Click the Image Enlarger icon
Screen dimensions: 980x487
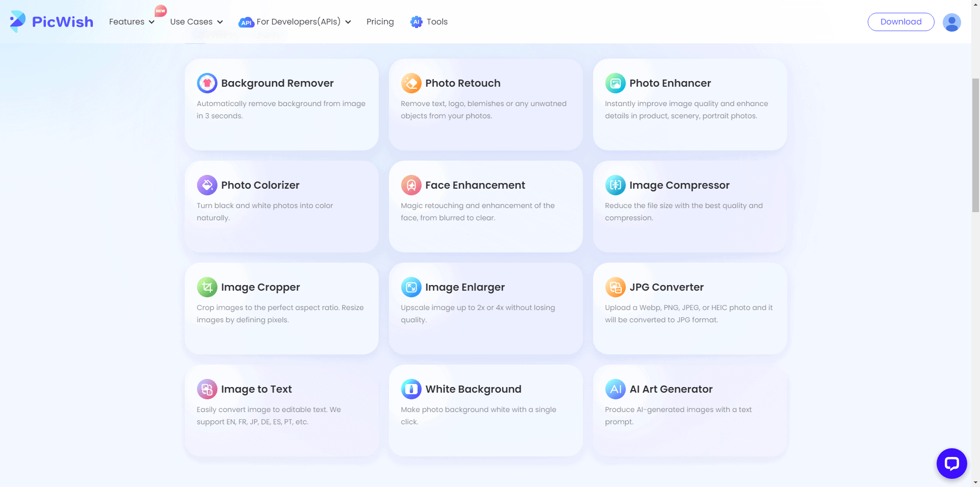[411, 287]
